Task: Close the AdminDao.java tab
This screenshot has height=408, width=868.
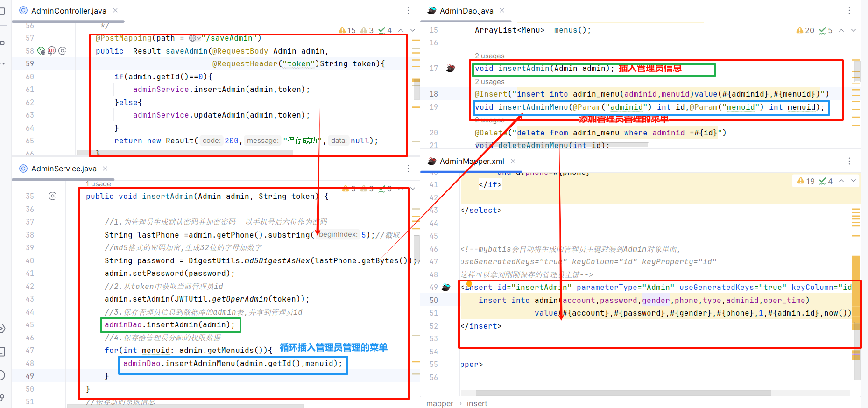Action: pyautogui.click(x=502, y=10)
